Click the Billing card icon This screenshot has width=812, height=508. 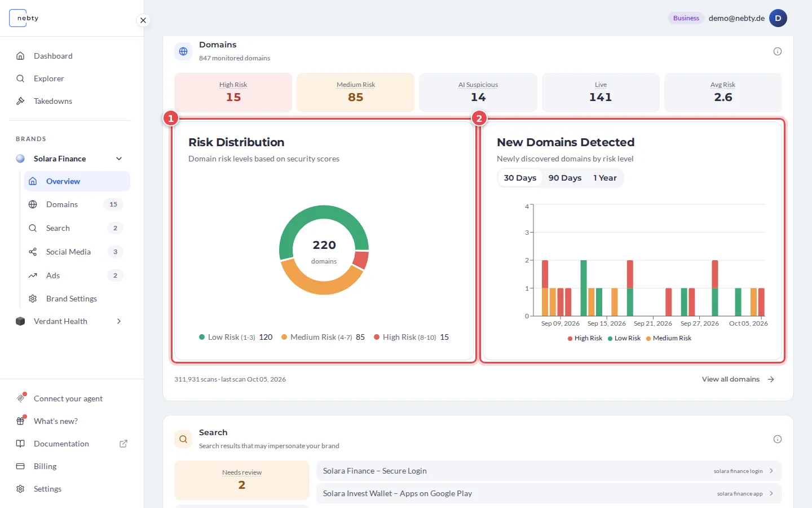[20, 466]
